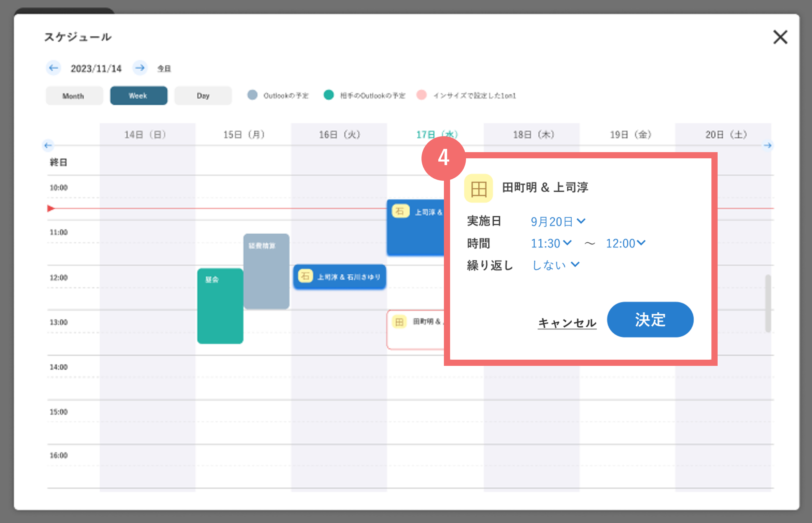Click the yellow 田 avatar icon in the popup

tap(478, 188)
